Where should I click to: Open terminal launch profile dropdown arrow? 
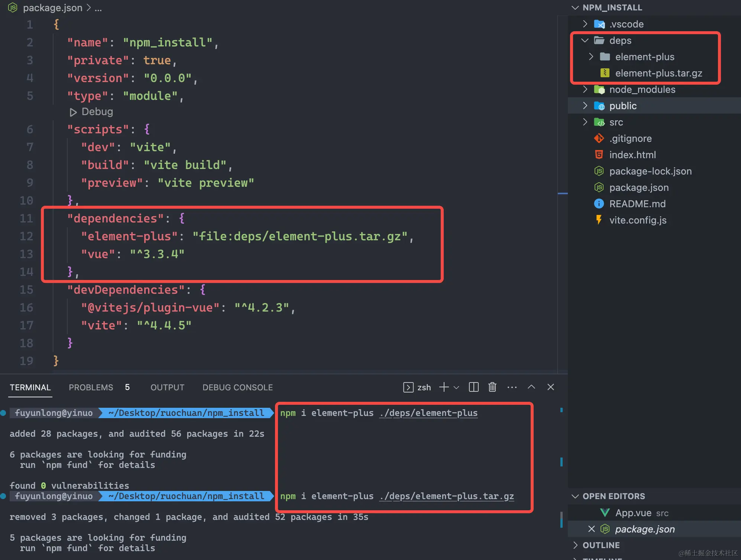tap(456, 388)
